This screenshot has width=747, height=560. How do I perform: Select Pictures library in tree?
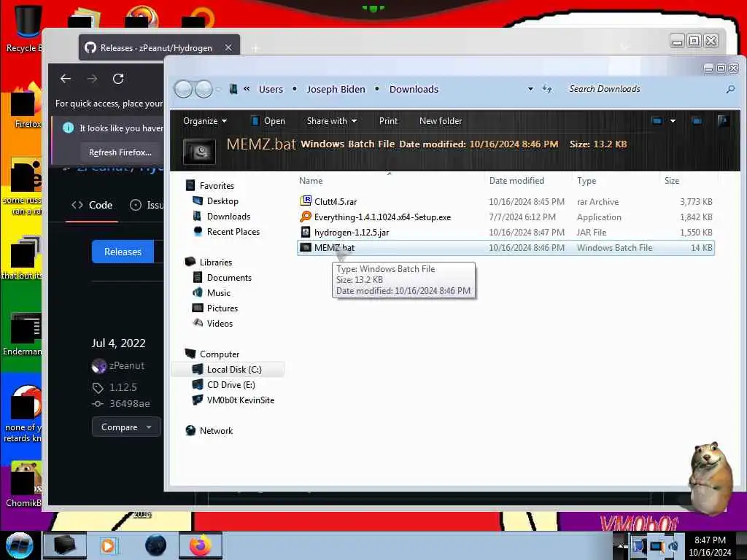(222, 308)
